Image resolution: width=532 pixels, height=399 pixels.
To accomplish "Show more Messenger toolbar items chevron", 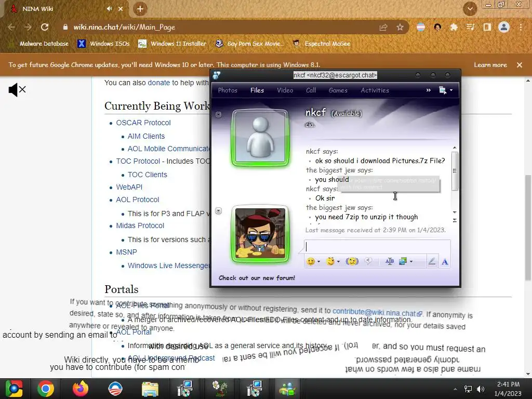I will [x=429, y=90].
